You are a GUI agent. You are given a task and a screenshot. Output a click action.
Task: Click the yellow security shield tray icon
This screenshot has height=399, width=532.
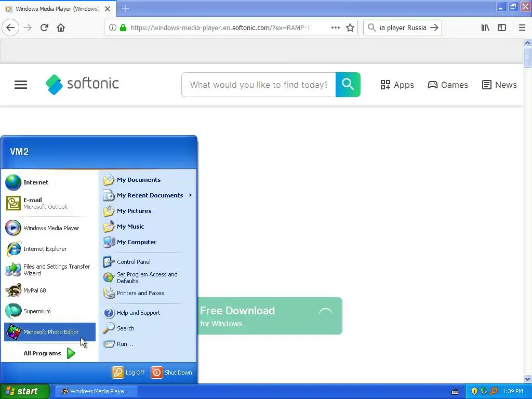coord(474,391)
